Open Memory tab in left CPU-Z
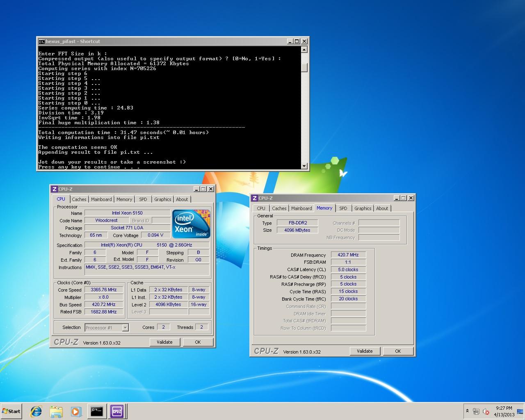This screenshot has height=420, width=525. coord(124,199)
